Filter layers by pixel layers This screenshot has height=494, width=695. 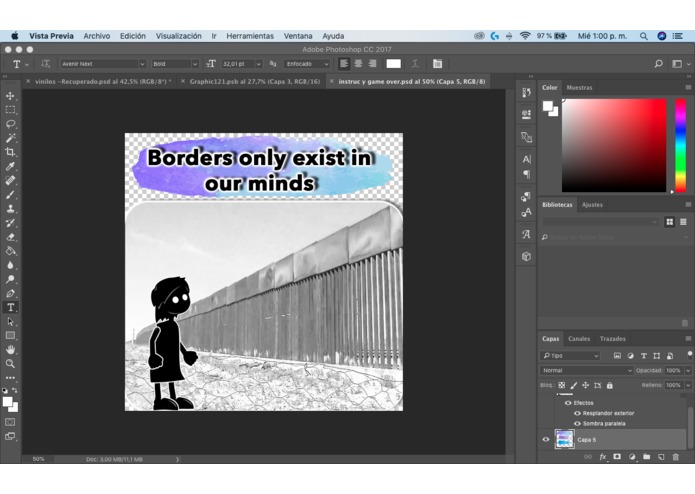click(617, 356)
